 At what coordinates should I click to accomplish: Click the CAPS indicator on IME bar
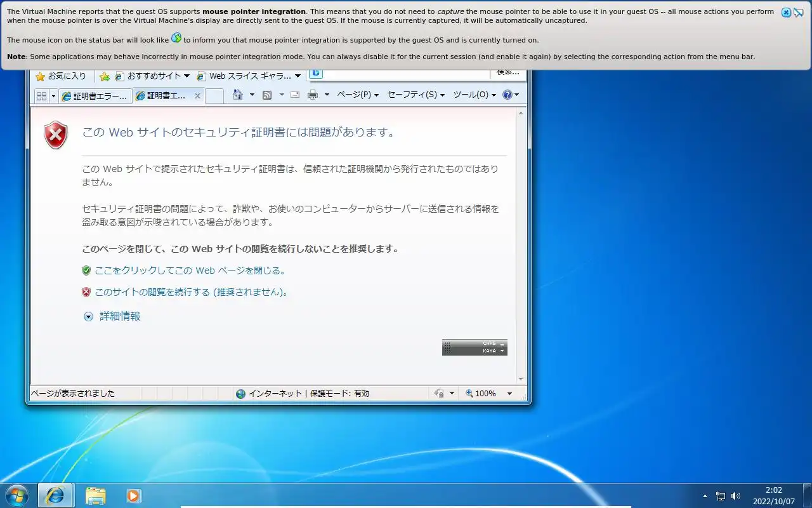coord(489,344)
